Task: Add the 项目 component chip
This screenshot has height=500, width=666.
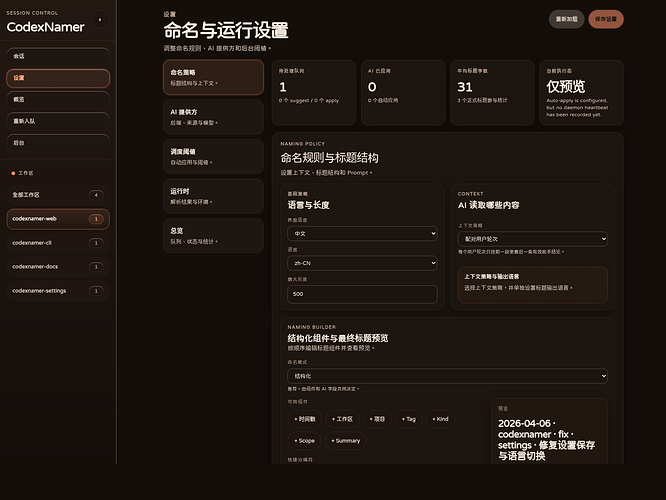Action: pyautogui.click(x=377, y=419)
